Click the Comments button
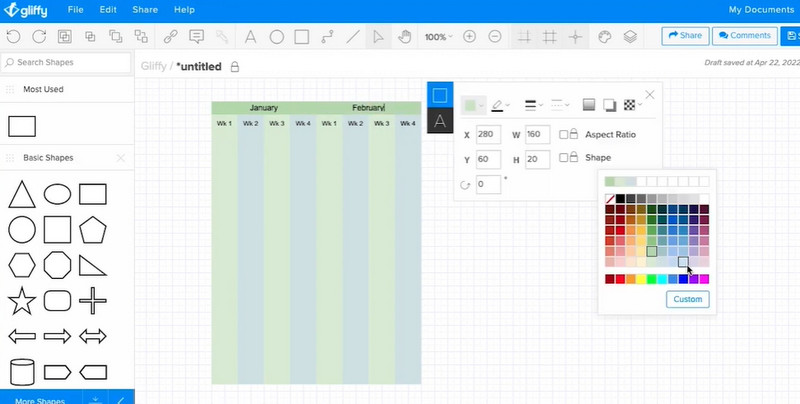Image resolution: width=800 pixels, height=404 pixels. coord(742,36)
